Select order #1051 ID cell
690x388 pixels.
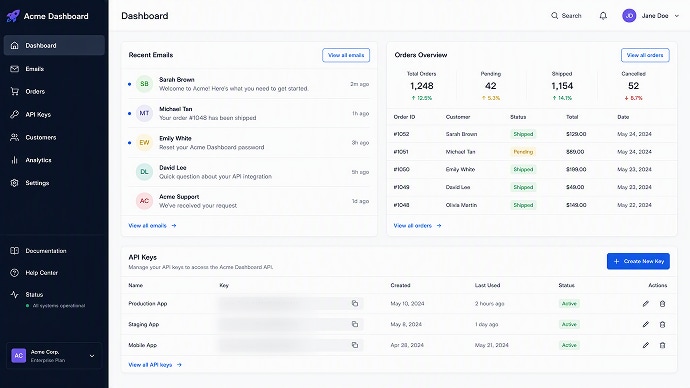pyautogui.click(x=401, y=152)
